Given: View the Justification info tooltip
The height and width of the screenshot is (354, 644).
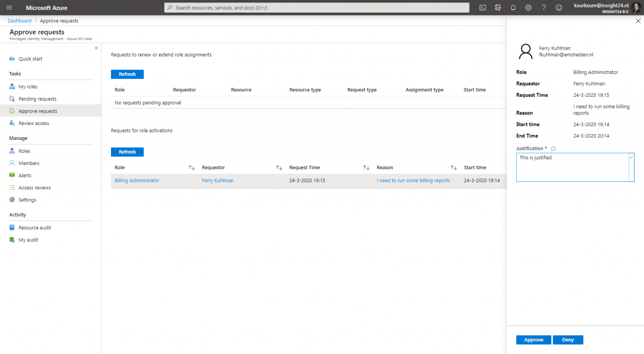Looking at the screenshot, I should [553, 148].
